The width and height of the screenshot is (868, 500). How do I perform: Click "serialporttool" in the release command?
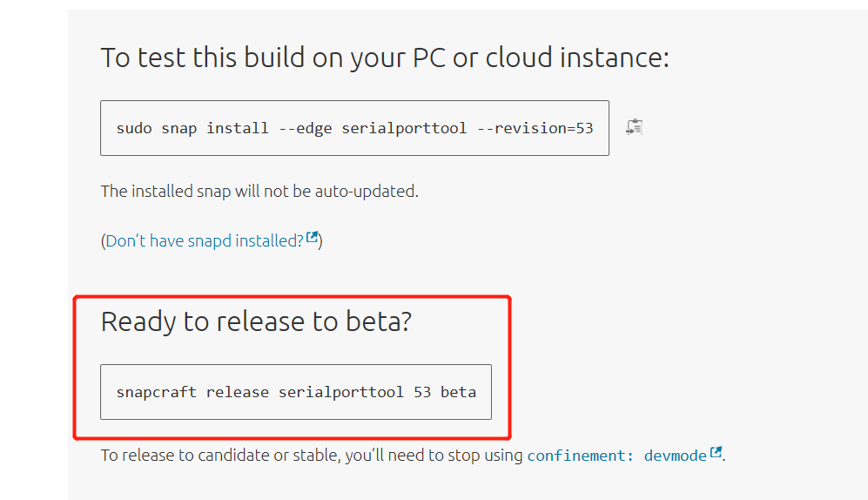coord(341,392)
